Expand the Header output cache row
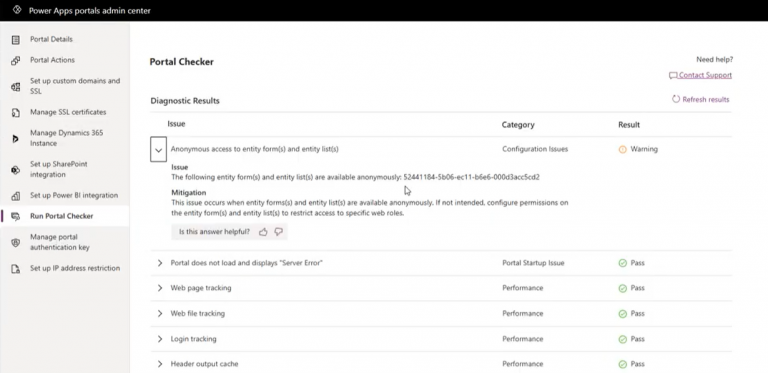768x373 pixels. click(160, 364)
